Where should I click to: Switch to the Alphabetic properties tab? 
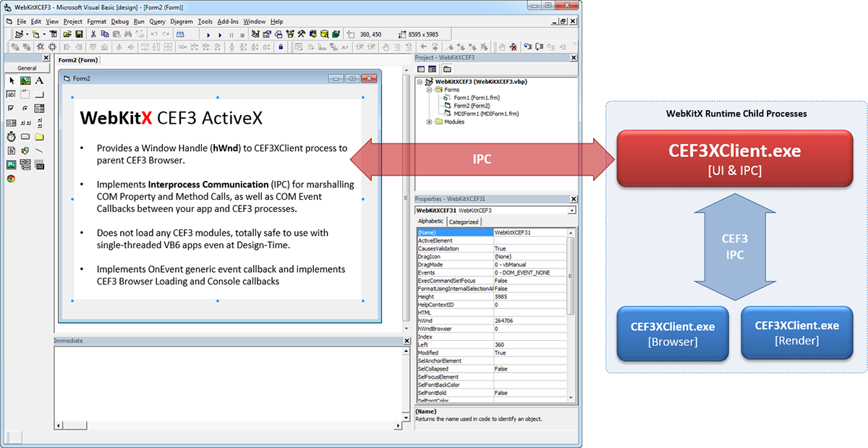click(x=430, y=221)
